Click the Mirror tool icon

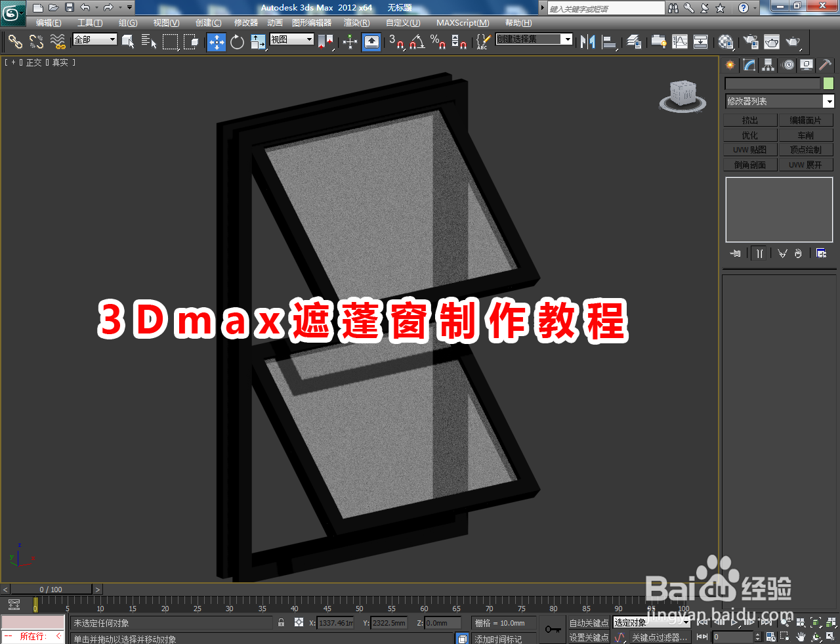pos(588,41)
